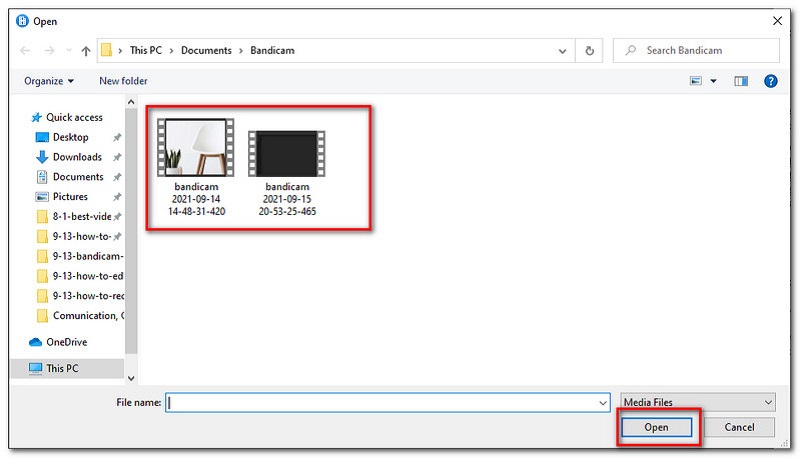
Task: Toggle the preview pane icon
Action: coord(741,81)
